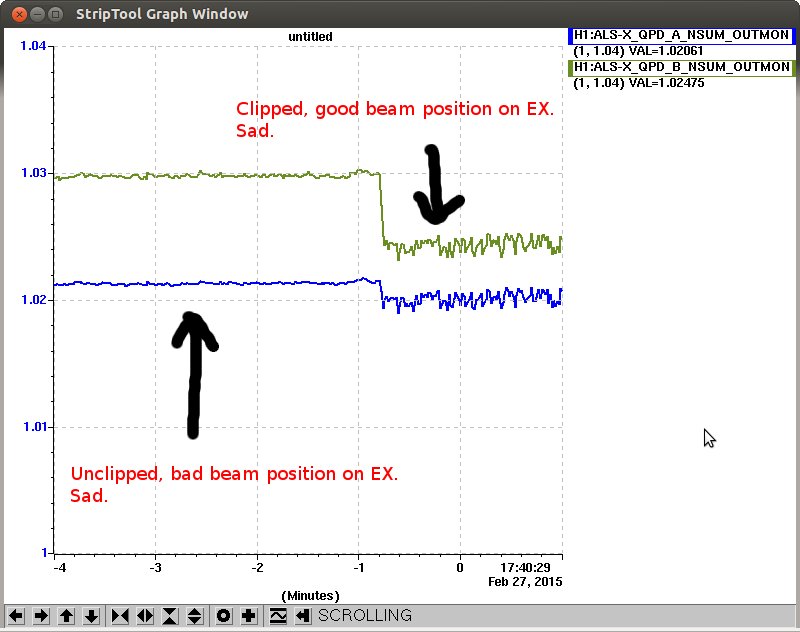Close the StripTool window with the red button

tap(19, 14)
